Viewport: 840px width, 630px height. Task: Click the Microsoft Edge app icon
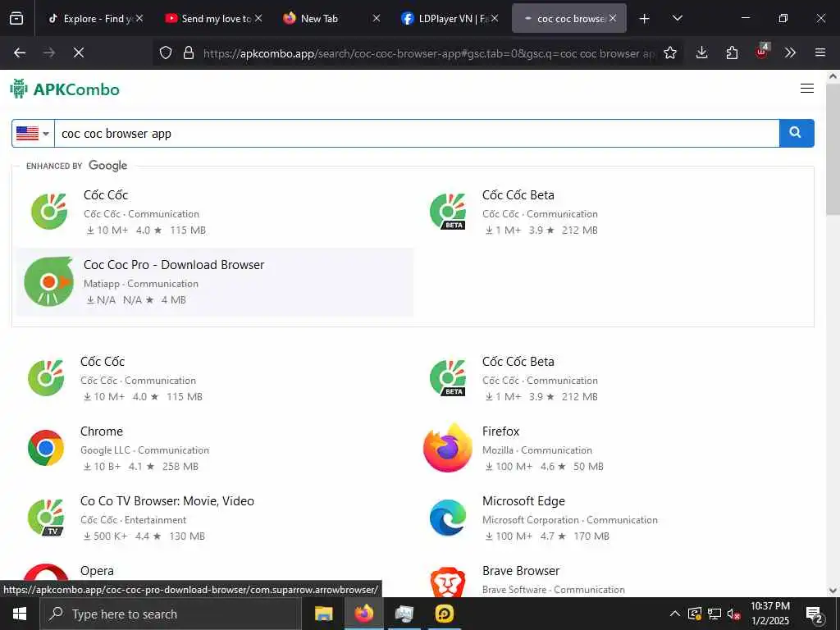[448, 517]
